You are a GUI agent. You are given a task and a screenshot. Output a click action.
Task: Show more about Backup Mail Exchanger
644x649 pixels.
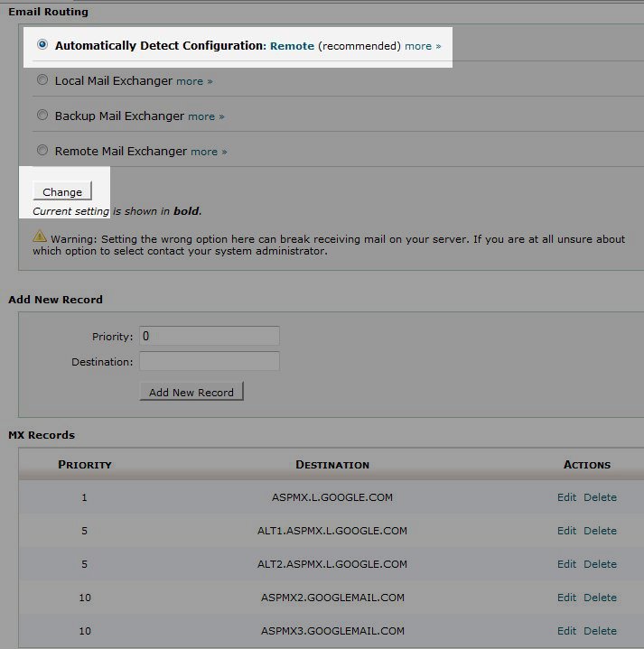(206, 116)
